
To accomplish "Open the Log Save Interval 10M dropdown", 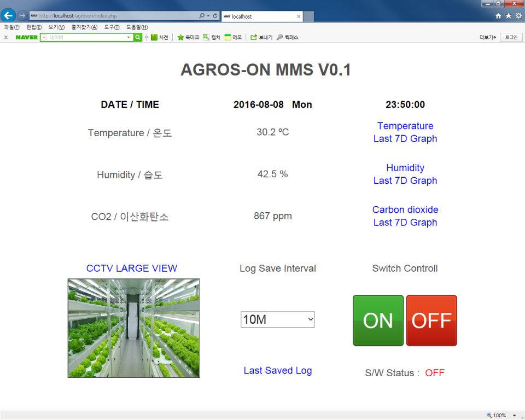I will [x=278, y=320].
